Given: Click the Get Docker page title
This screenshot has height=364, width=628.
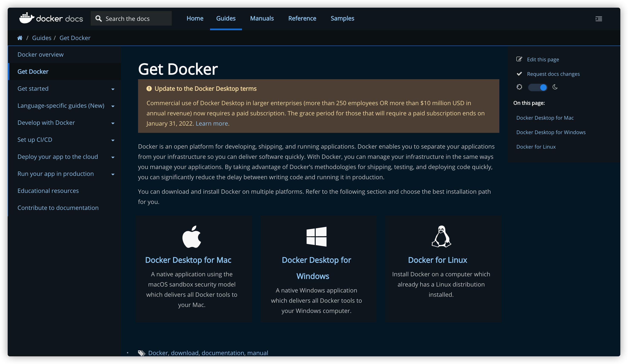Looking at the screenshot, I should tap(178, 69).
